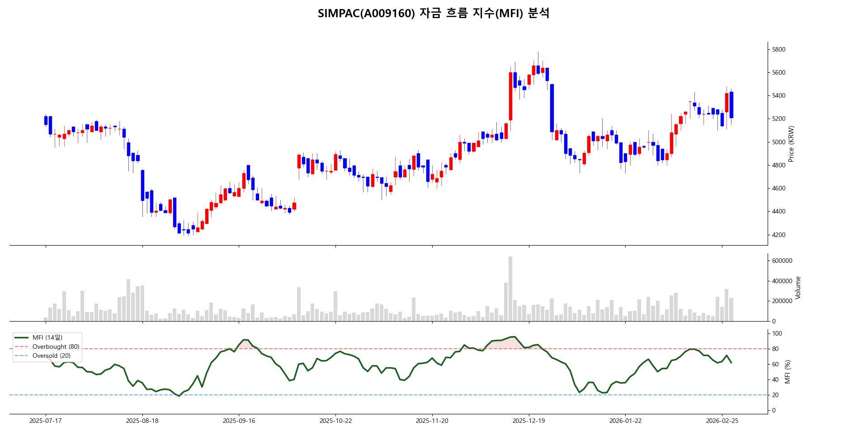Click the 200000 volume tick label
The height and width of the screenshot is (441, 868).
(782, 301)
